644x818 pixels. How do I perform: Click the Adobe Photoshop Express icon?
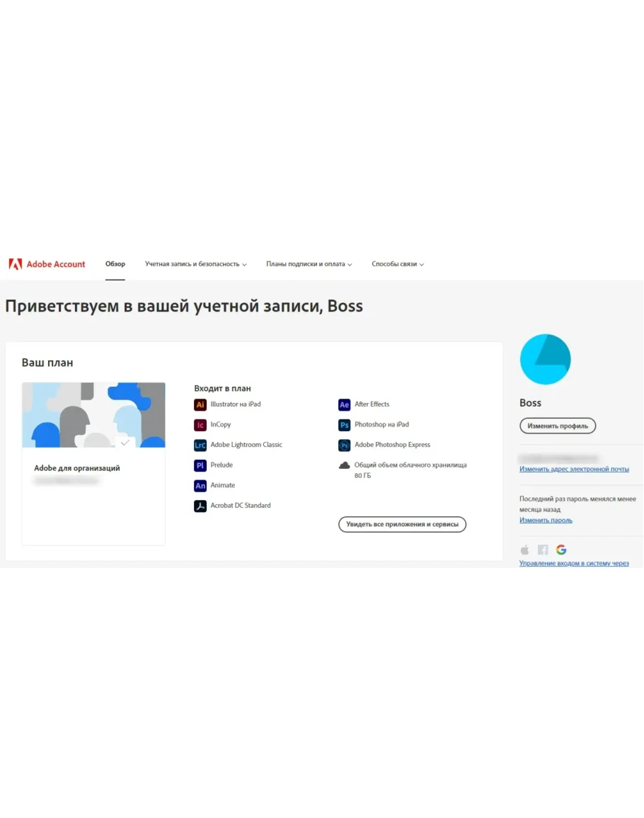coord(345,445)
